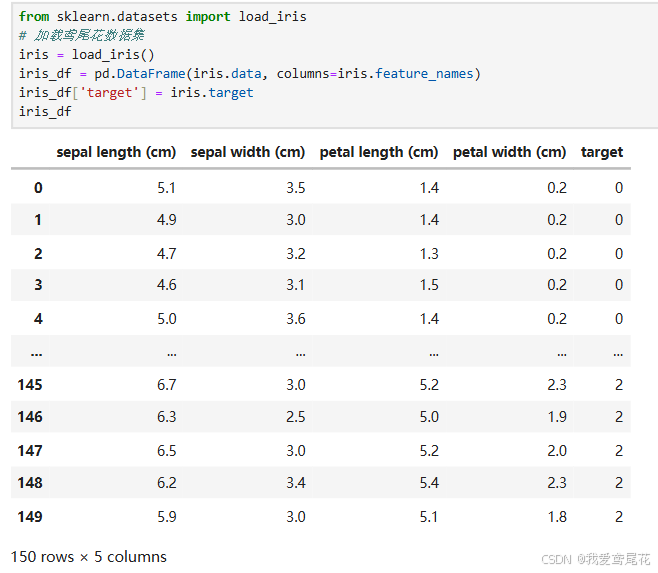Click the 'target' column header
Viewport: 658px width, 573px height.
(602, 152)
